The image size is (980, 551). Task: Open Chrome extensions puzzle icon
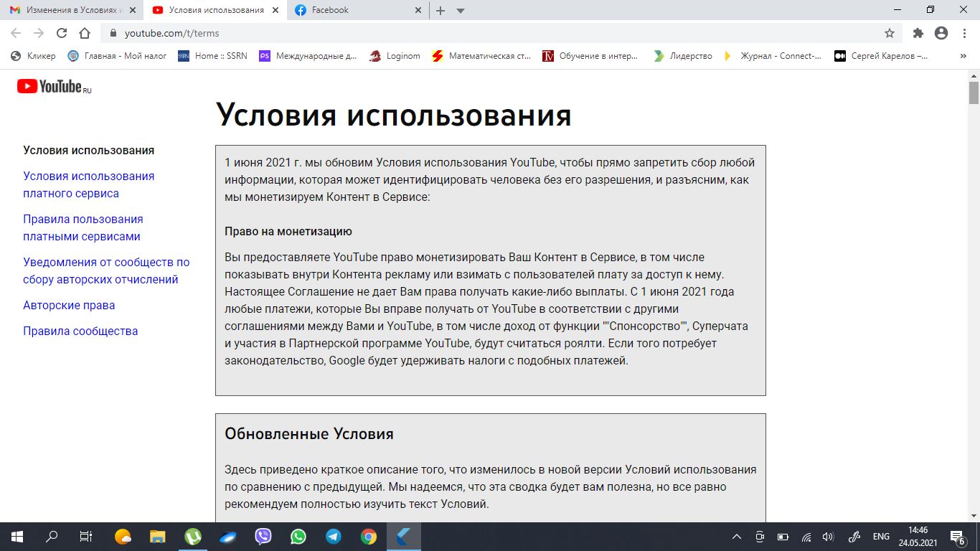tap(918, 33)
